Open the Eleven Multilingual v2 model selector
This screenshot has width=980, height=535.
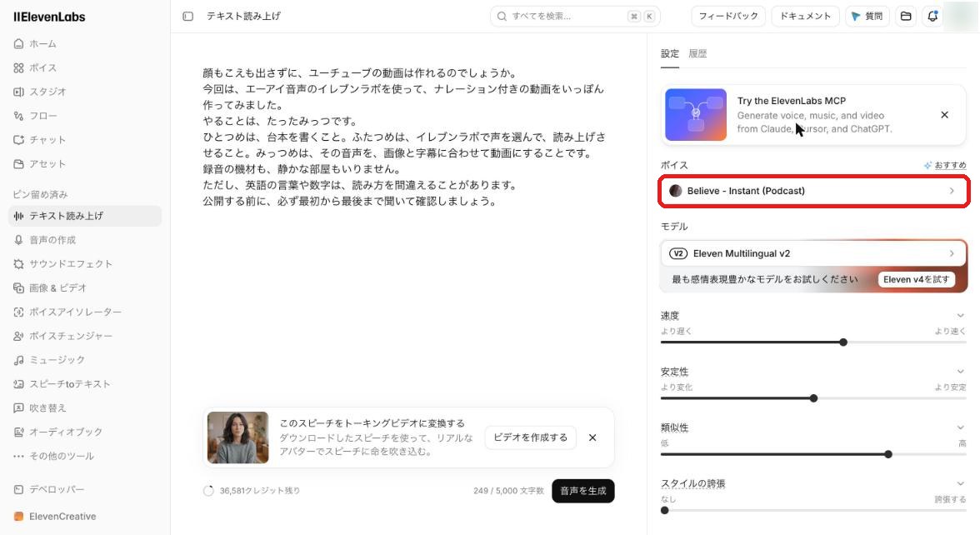(813, 253)
